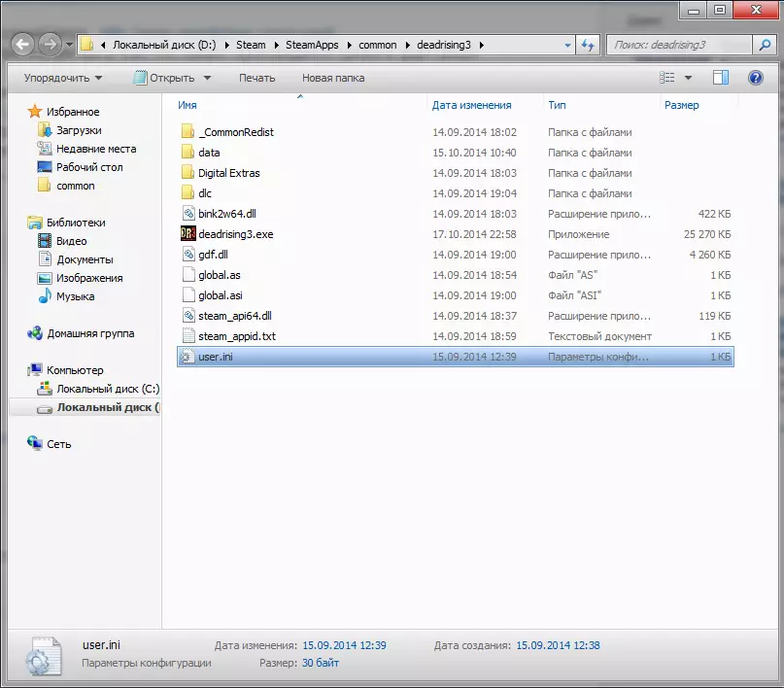Viewport: 784px width, 688px height.
Task: Sort by Дата изменения column header
Action: point(471,105)
